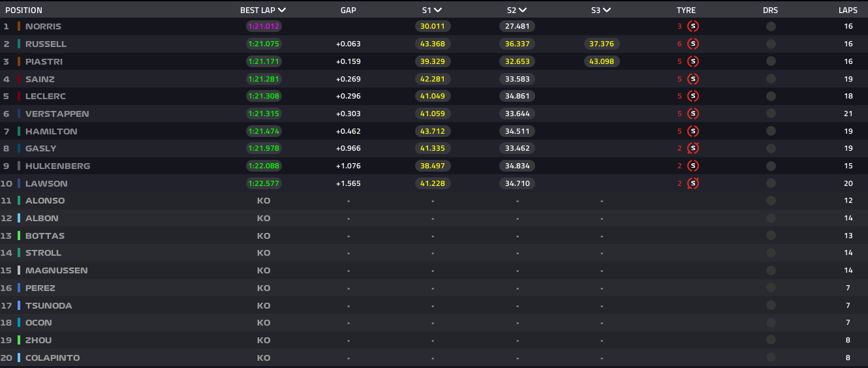This screenshot has width=868, height=368.
Task: Click Sainz's soft tyre icon
Action: [693, 79]
